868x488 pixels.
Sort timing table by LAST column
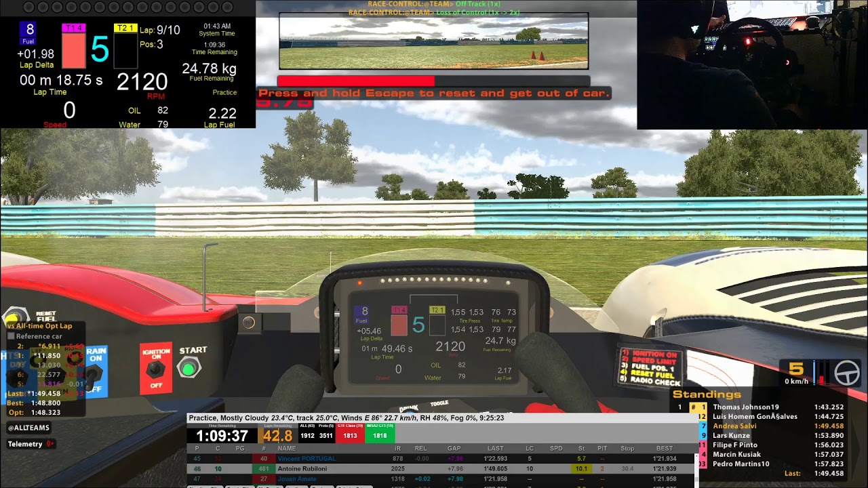(x=495, y=449)
